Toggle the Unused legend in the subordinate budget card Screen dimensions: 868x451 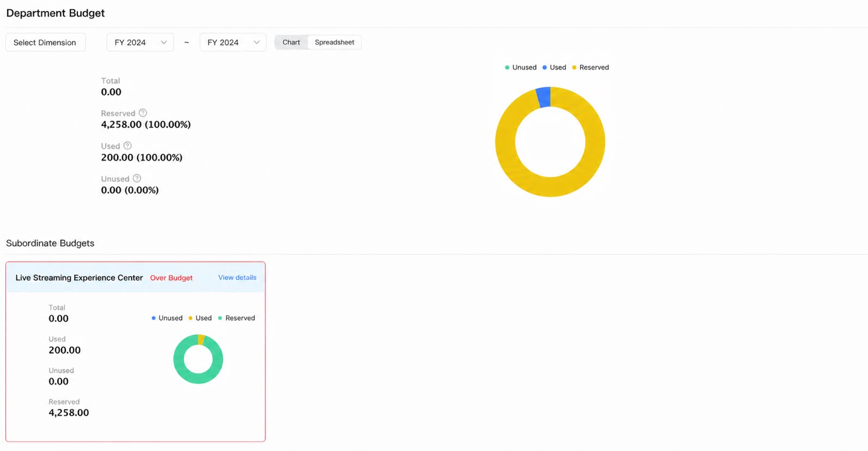point(167,318)
